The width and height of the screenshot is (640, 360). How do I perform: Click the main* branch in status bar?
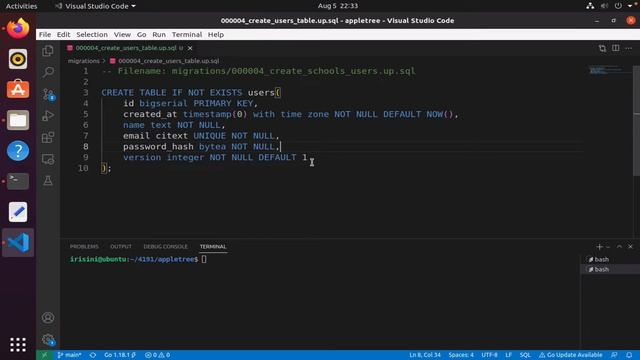tap(69, 355)
